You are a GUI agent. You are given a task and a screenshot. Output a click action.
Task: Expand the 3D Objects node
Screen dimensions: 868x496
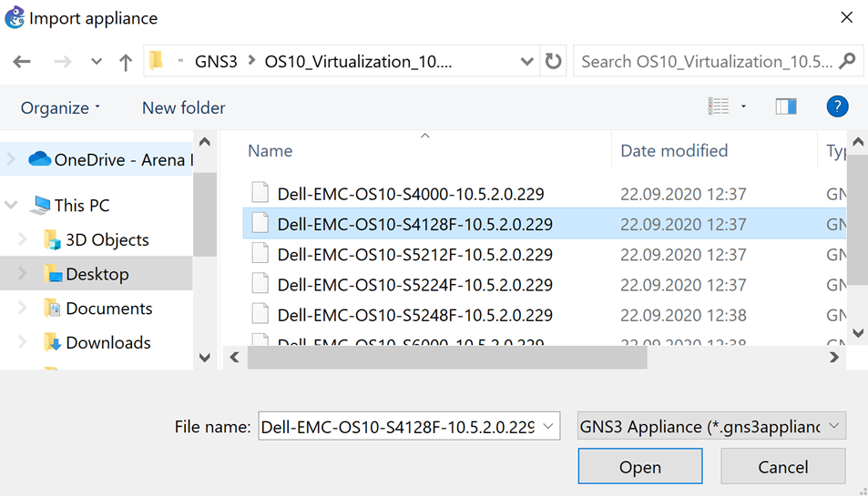pos(23,239)
